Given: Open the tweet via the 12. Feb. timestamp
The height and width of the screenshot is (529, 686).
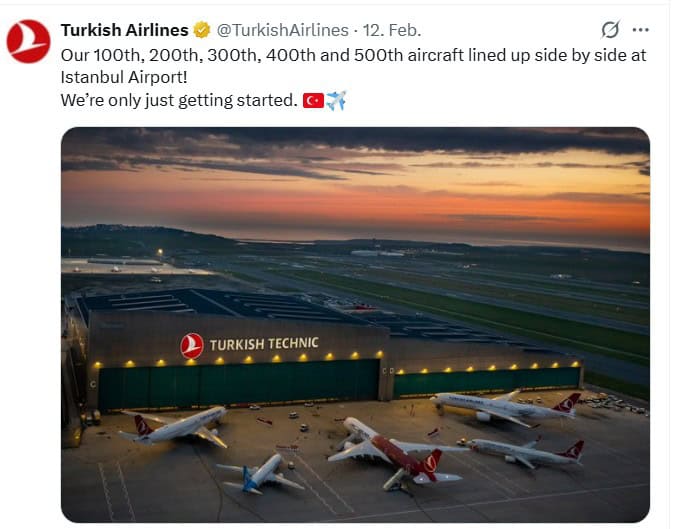Looking at the screenshot, I should click(390, 30).
